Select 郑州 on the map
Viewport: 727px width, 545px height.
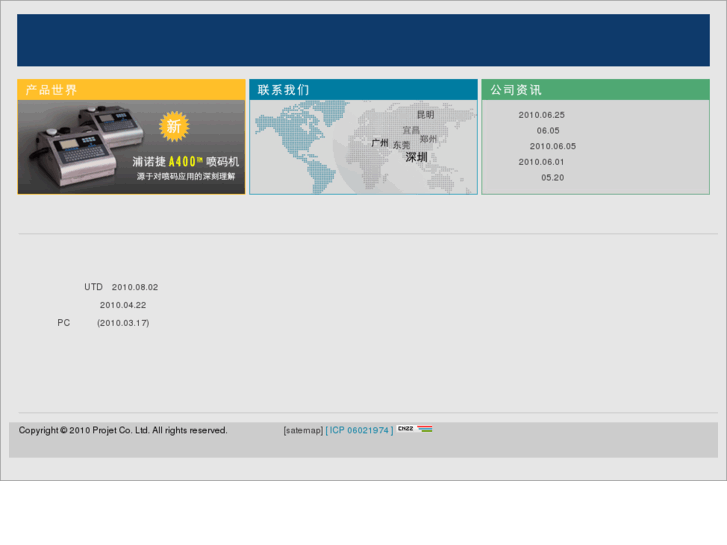(428, 139)
